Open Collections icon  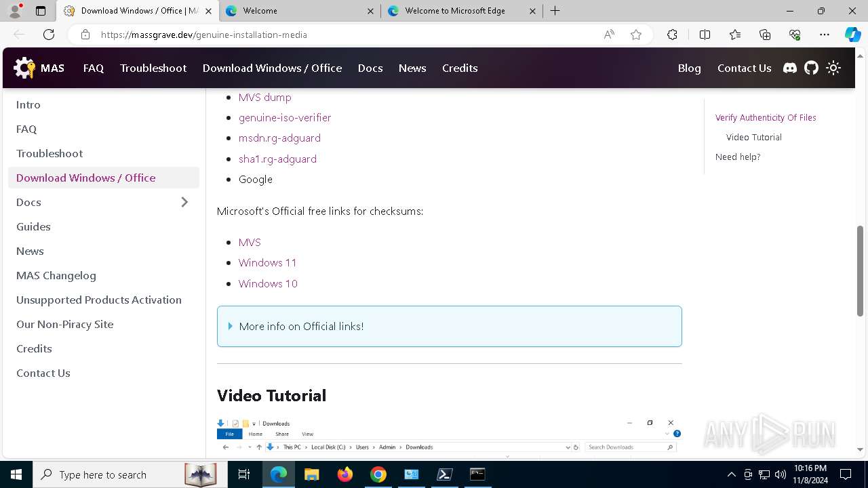tap(765, 35)
